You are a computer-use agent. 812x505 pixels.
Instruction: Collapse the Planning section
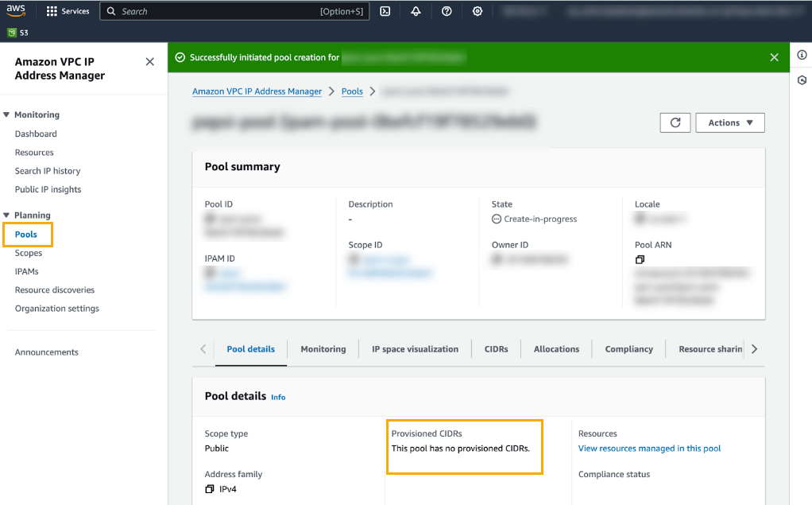[x=6, y=215]
